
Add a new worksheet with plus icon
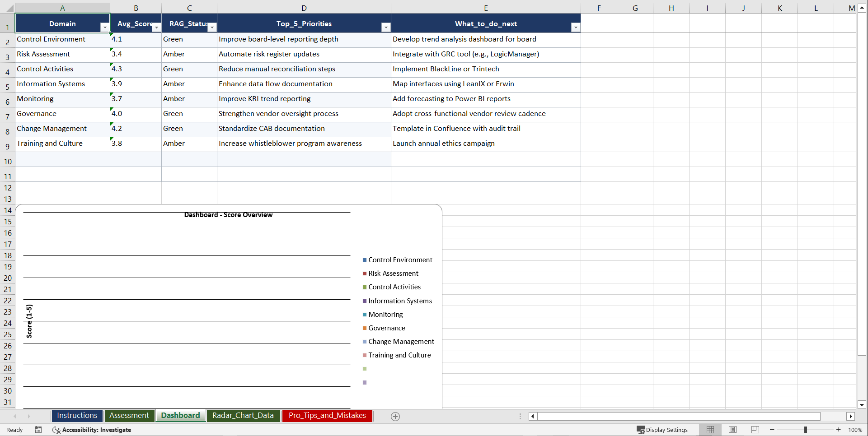(x=395, y=416)
